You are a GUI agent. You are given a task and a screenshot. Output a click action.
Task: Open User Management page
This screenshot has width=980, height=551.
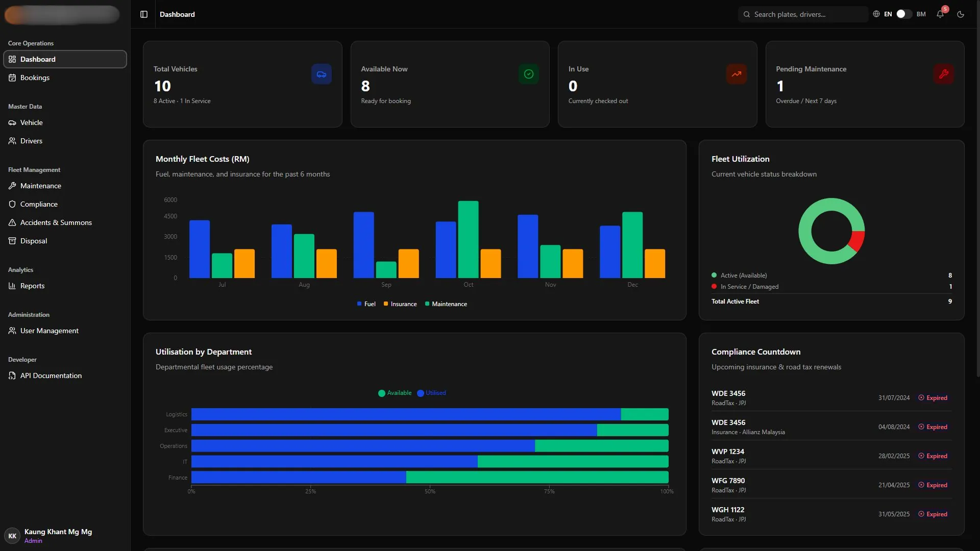coord(65,331)
